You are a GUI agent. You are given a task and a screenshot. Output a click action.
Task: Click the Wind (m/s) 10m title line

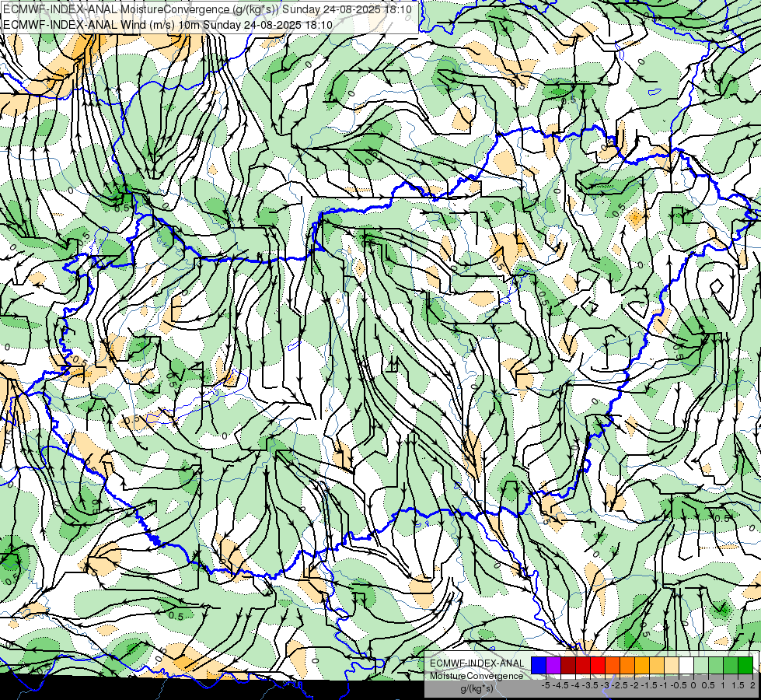coord(168,25)
